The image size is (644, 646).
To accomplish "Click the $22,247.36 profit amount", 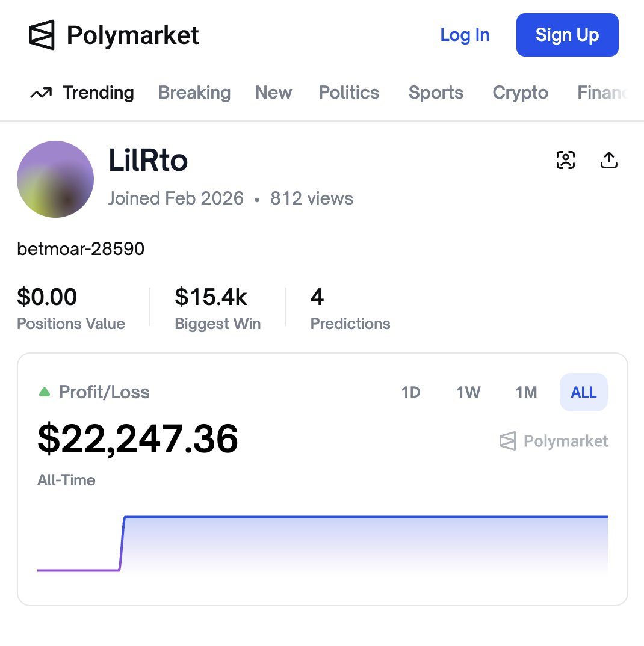I will (138, 438).
